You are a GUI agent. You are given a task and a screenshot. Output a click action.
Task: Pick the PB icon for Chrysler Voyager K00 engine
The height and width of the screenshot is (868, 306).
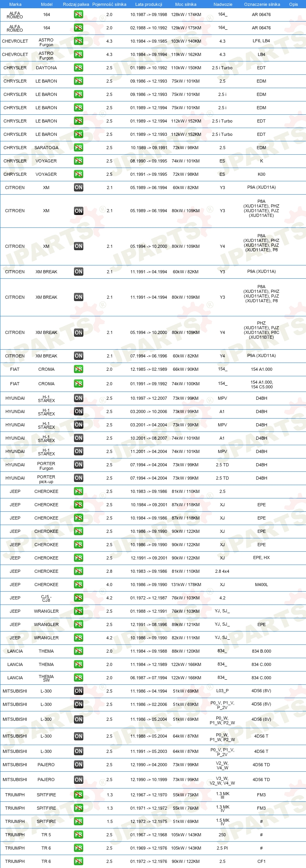click(78, 174)
